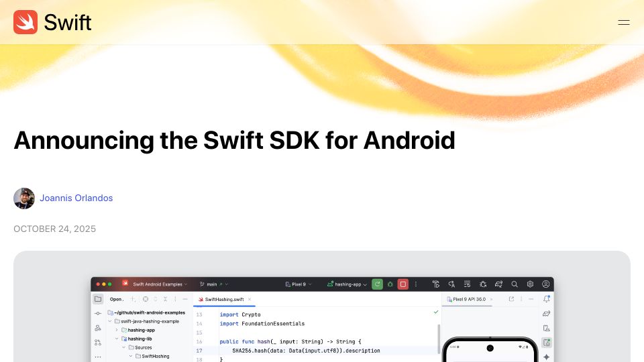Viewport: 644px width, 362px height.
Task: Click the Swift bird logo icon
Action: (25, 22)
